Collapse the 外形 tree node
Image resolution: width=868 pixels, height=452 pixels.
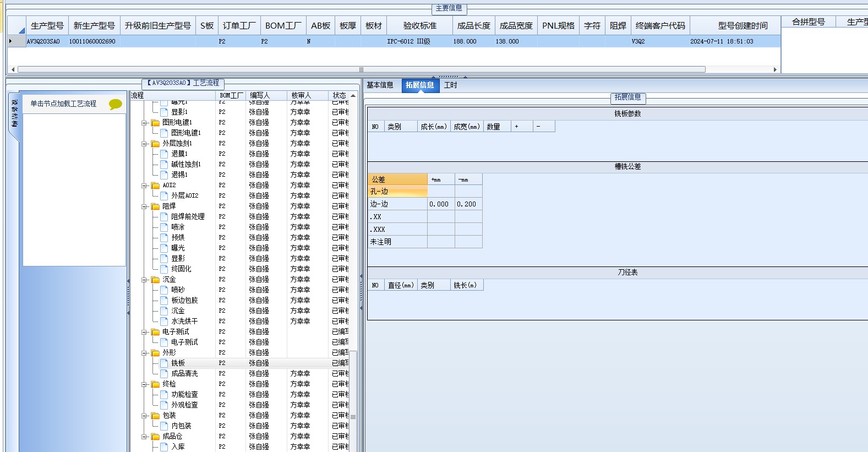[x=144, y=353]
